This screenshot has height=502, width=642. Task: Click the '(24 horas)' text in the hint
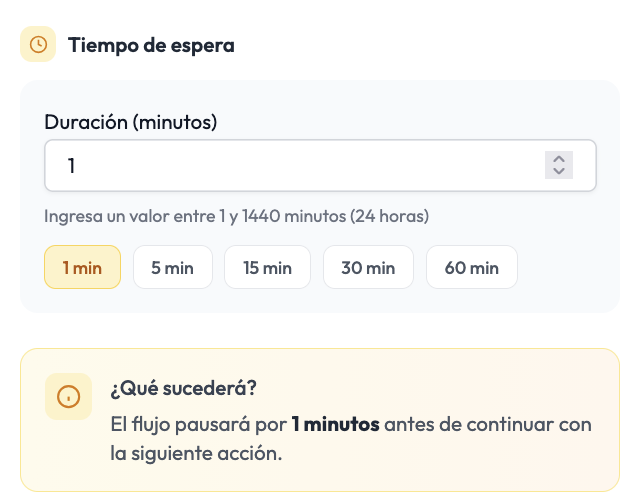click(x=389, y=216)
